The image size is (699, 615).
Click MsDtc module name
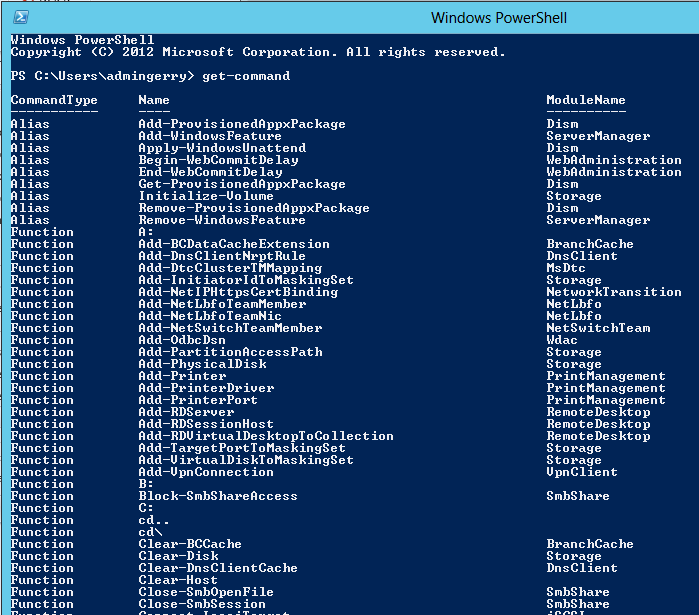pyautogui.click(x=566, y=268)
